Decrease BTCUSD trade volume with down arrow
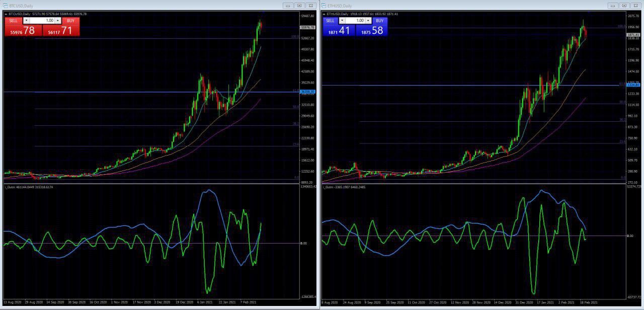This screenshot has height=310, width=644. click(26, 21)
